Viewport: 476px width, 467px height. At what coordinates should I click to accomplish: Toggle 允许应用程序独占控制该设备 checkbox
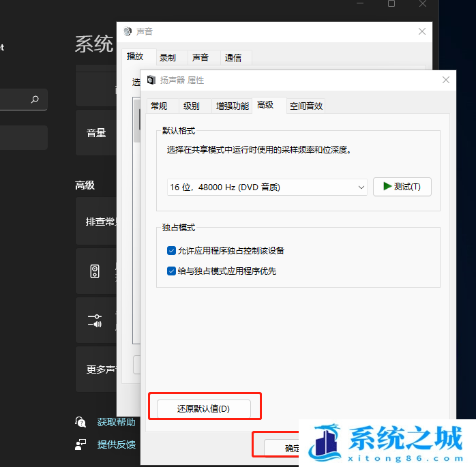coord(171,251)
